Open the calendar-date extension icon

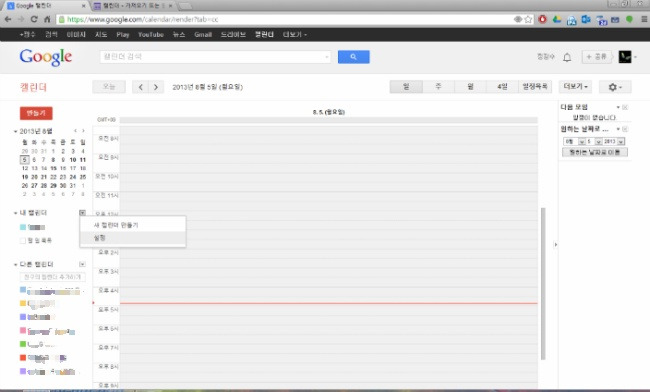click(x=601, y=19)
